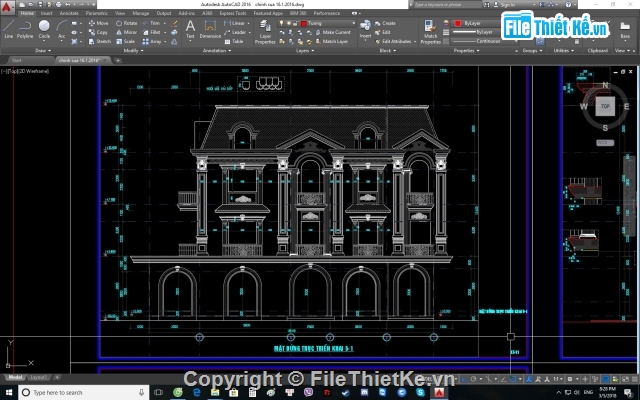The height and width of the screenshot is (400, 640).
Task: Click the red ByLayer color swatch
Action: click(458, 23)
